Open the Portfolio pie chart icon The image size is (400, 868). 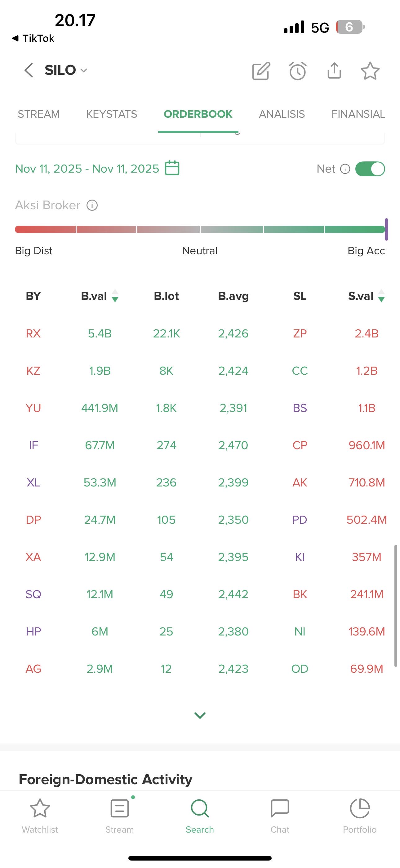coord(360,808)
